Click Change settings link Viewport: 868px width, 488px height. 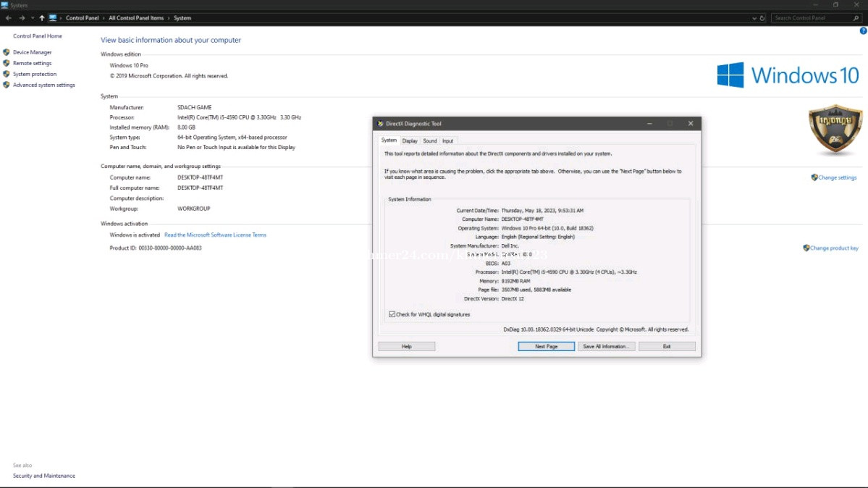(837, 177)
